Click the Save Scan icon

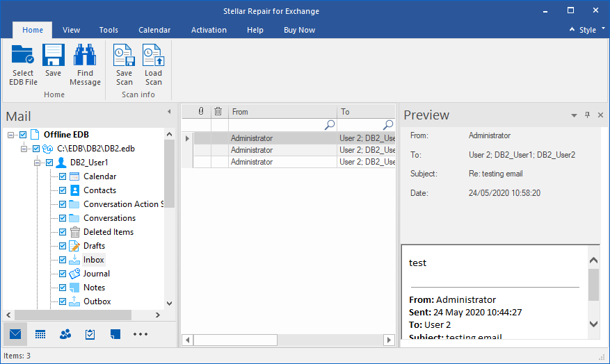tap(124, 55)
